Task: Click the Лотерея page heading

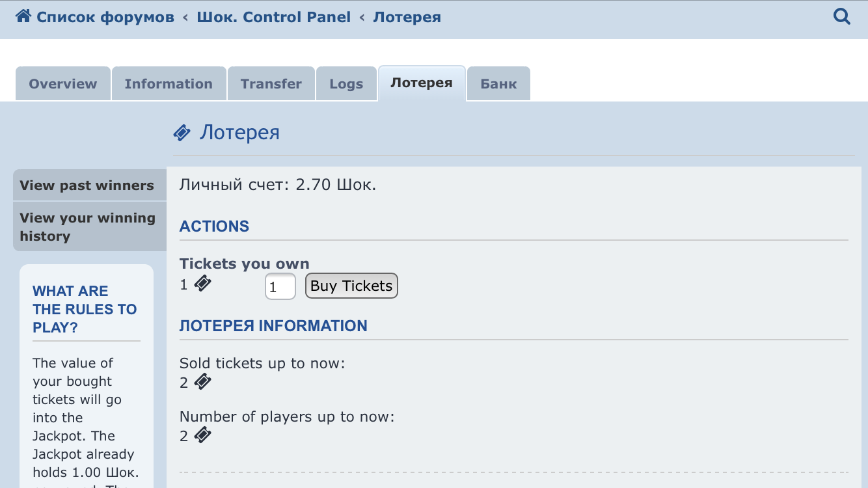Action: pos(239,133)
